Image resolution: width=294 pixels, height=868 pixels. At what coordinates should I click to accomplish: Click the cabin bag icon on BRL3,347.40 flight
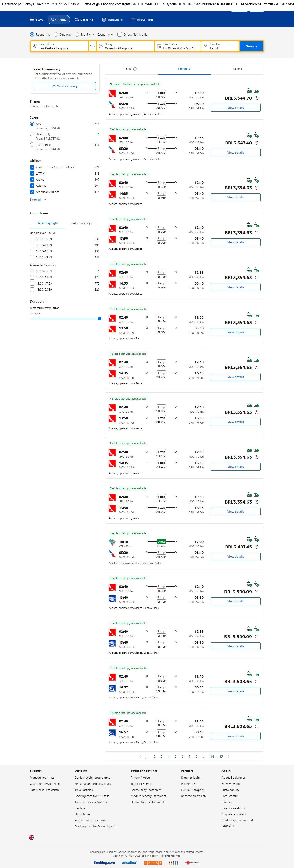coord(249,135)
